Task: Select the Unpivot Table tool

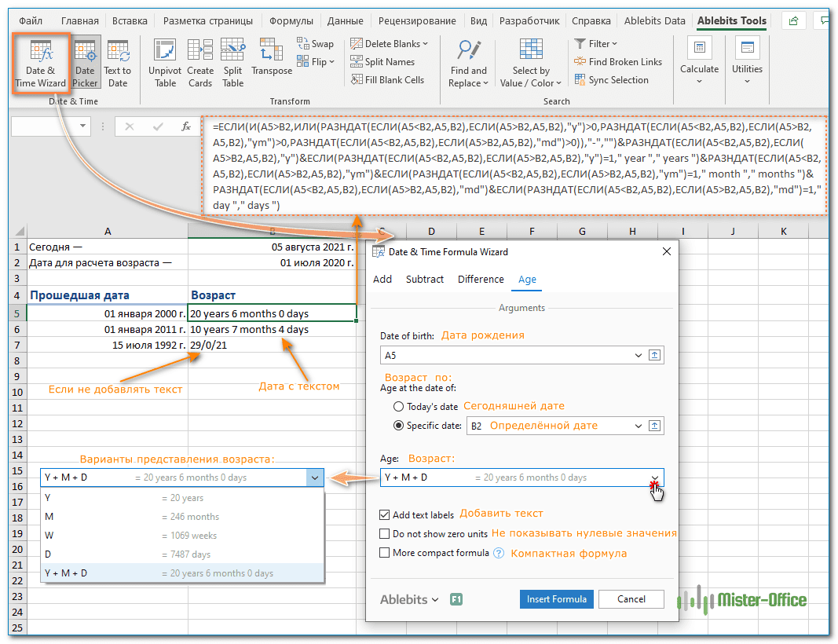Action: pos(165,63)
